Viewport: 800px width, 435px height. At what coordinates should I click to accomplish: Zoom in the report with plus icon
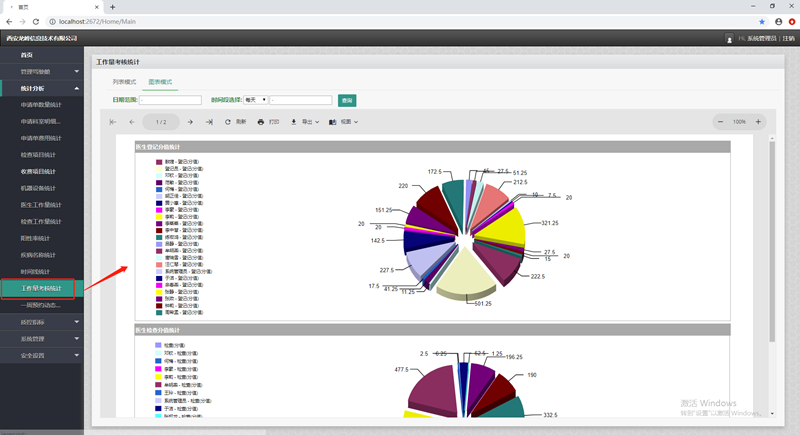click(x=758, y=122)
